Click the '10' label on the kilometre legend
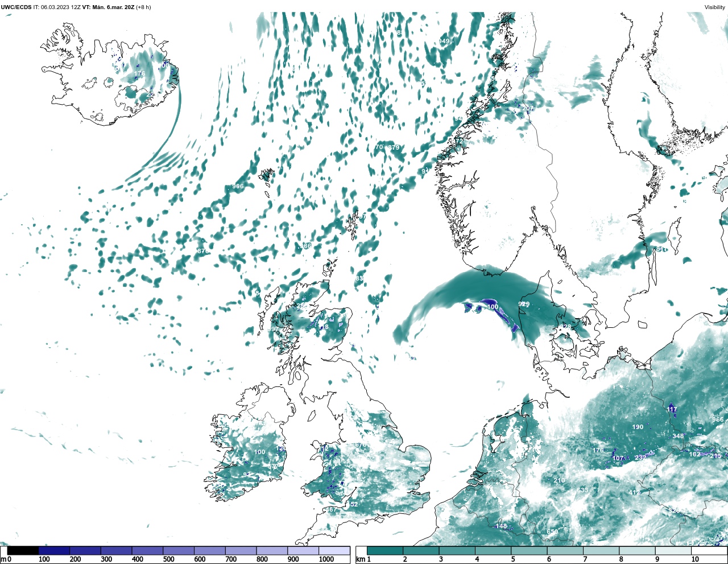 point(695,559)
